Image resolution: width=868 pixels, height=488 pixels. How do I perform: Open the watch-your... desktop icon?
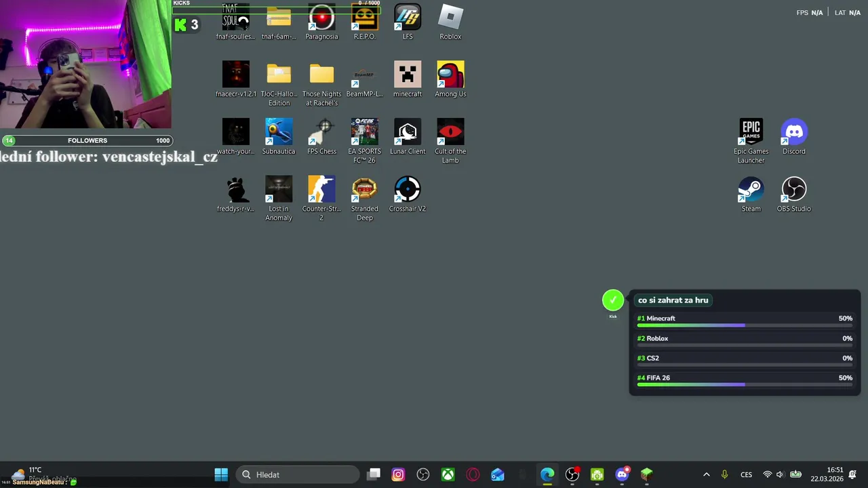pos(235,137)
